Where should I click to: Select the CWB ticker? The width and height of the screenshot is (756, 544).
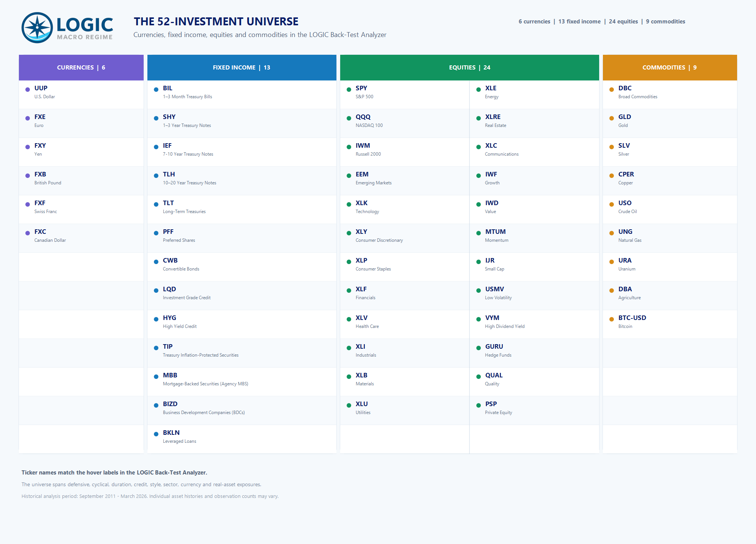[x=170, y=261]
